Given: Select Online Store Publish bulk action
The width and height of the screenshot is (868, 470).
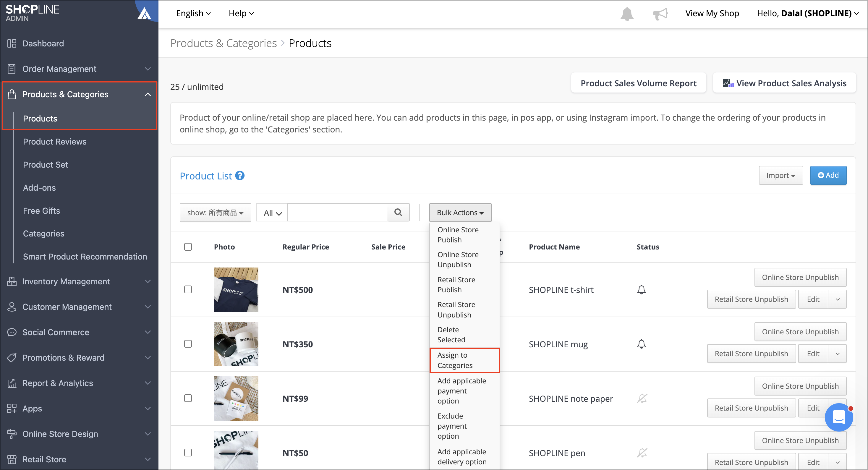Looking at the screenshot, I should pyautogui.click(x=465, y=234).
